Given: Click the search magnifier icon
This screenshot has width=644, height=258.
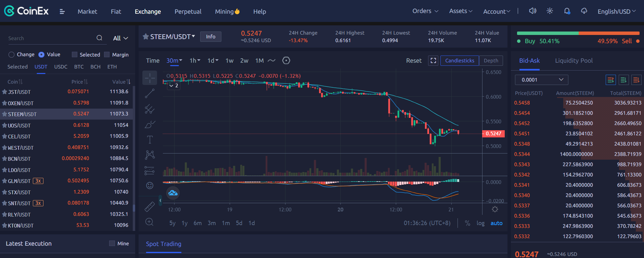Looking at the screenshot, I should [x=99, y=38].
